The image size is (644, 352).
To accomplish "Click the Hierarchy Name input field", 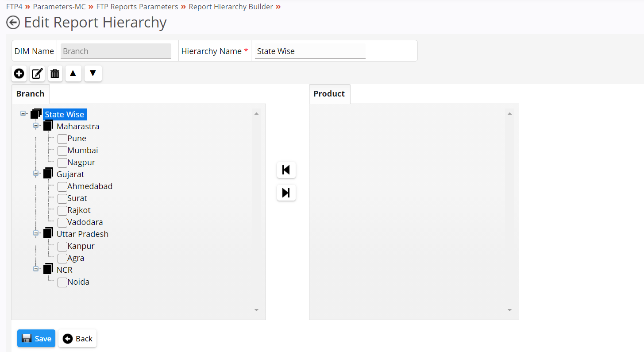I will point(310,51).
